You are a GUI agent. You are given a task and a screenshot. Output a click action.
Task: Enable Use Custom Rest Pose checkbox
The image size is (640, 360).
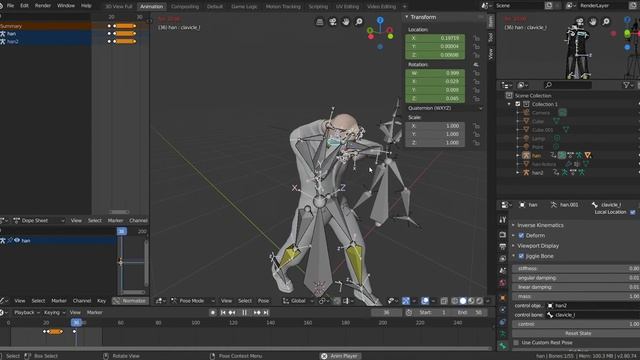pyautogui.click(x=516, y=342)
